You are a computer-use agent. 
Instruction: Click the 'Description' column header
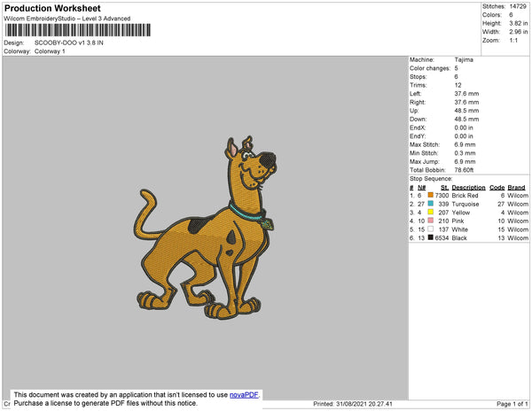[x=468, y=188]
